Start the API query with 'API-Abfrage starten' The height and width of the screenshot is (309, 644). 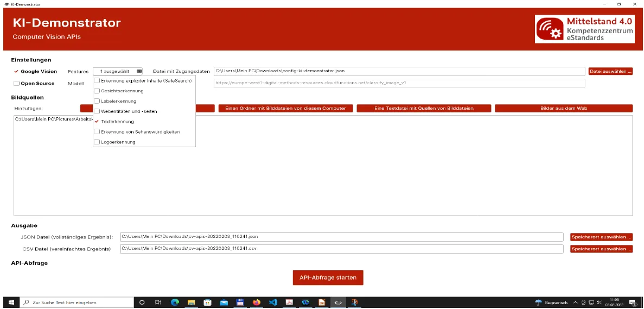[x=328, y=278]
